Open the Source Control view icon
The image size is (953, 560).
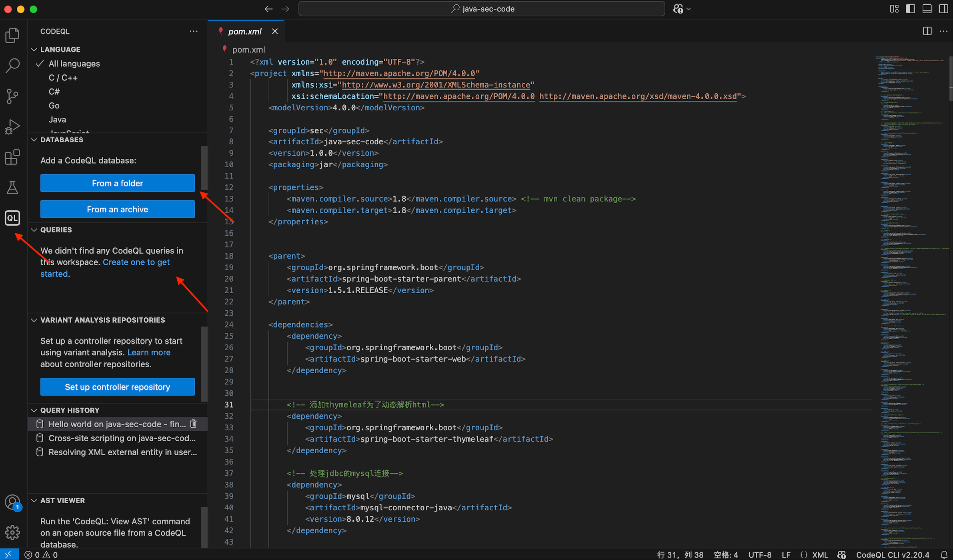coord(12,96)
